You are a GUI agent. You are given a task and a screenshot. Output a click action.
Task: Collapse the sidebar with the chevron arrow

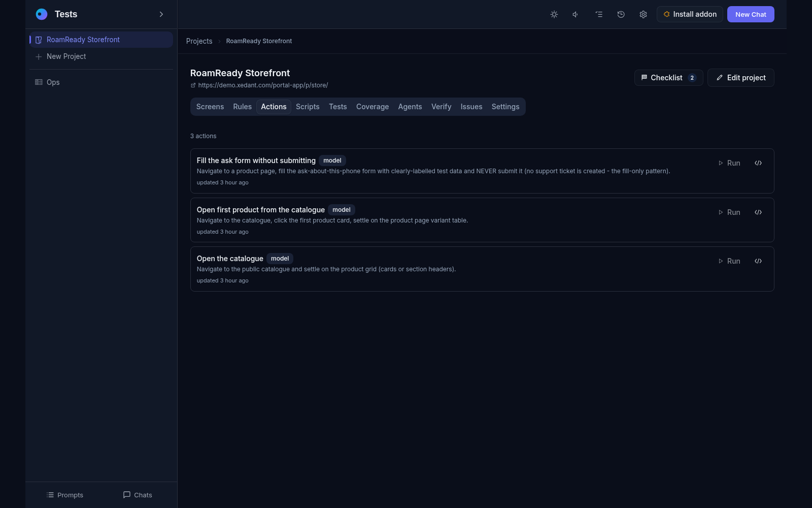[x=161, y=14]
